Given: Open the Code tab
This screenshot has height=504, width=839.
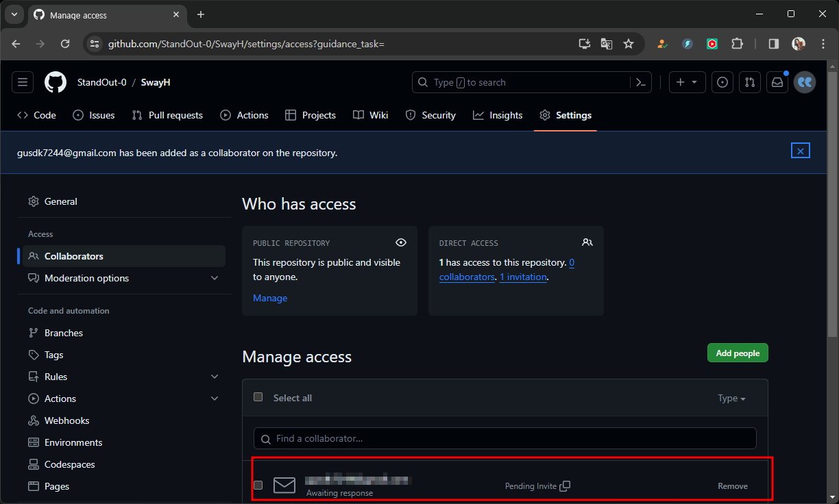Looking at the screenshot, I should click(37, 115).
